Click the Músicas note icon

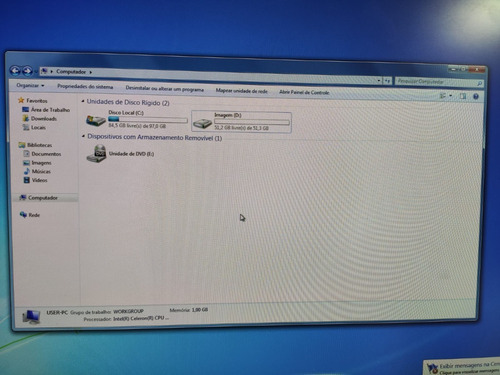pos(26,171)
